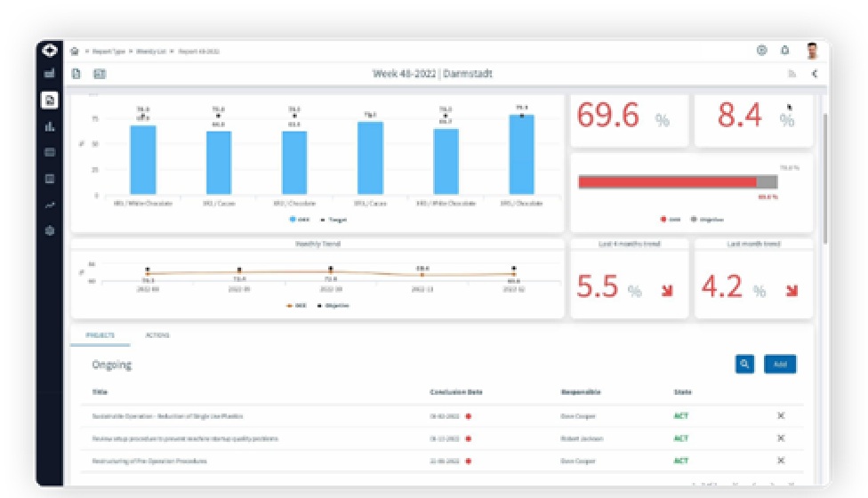This screenshot has width=868, height=498.
Task: Click the notification bell icon
Action: [x=785, y=51]
